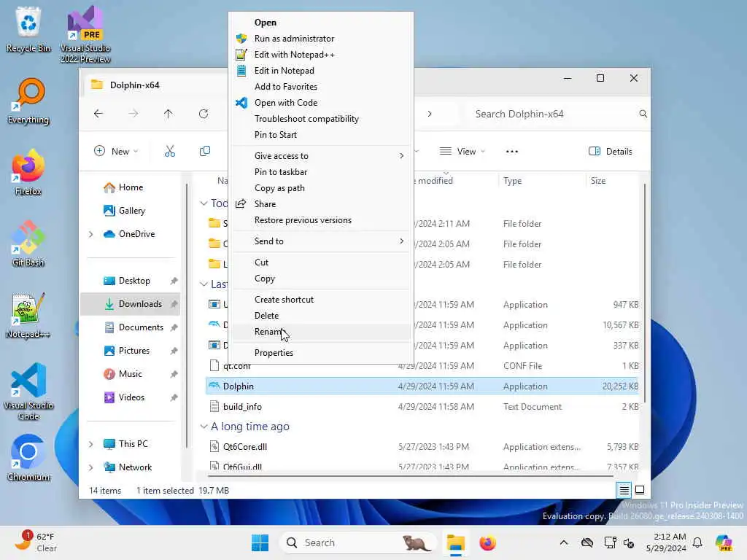
Task: Select the Dolphin application file
Action: coord(422,386)
